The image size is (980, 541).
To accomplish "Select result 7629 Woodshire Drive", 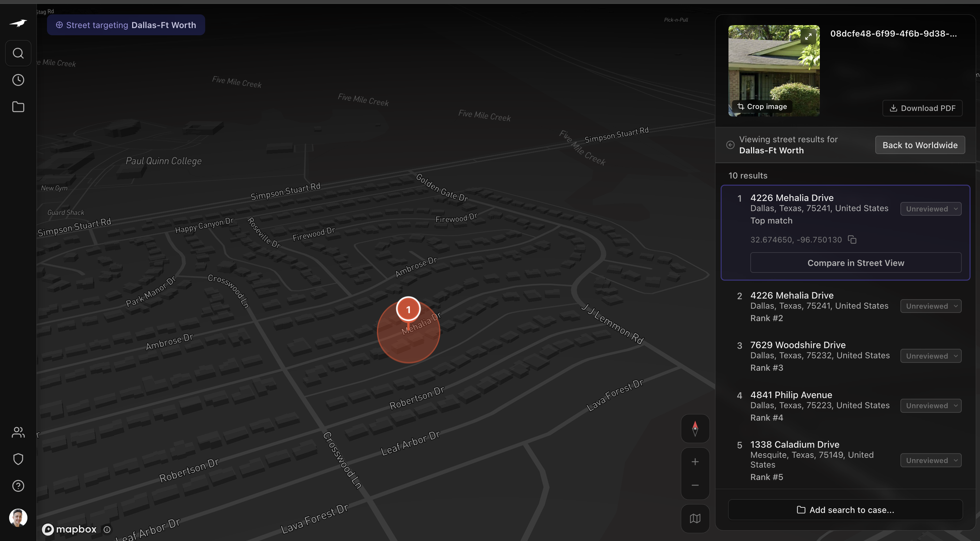I will point(845,356).
